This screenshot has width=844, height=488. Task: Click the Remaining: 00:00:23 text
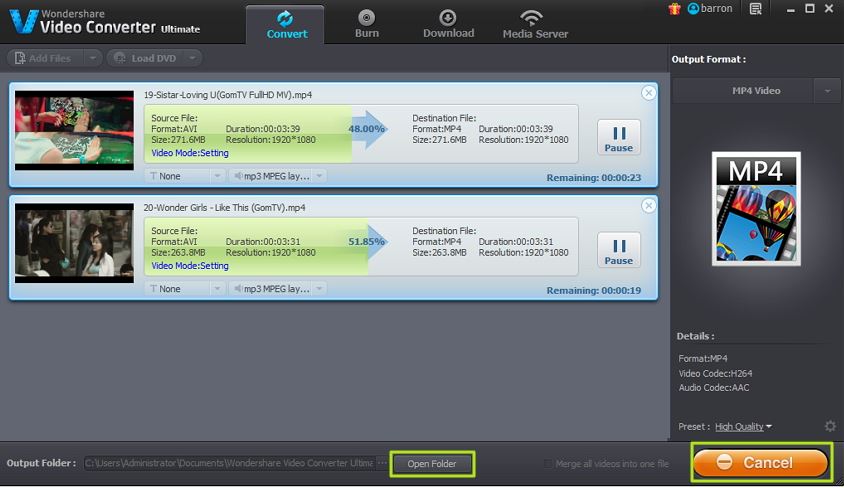(594, 178)
